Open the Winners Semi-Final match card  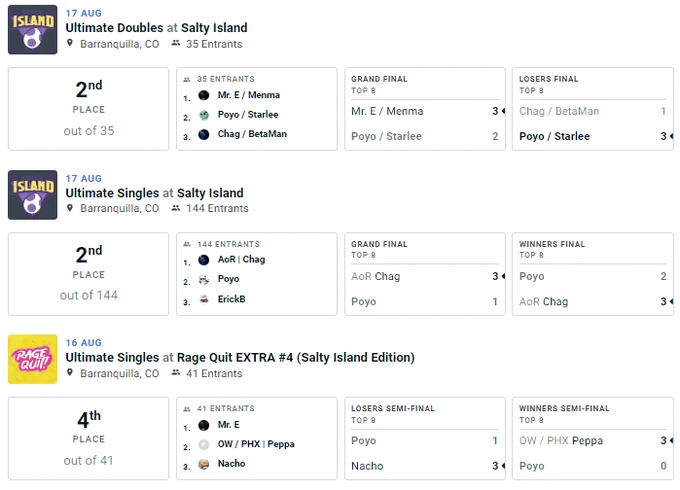(x=593, y=438)
